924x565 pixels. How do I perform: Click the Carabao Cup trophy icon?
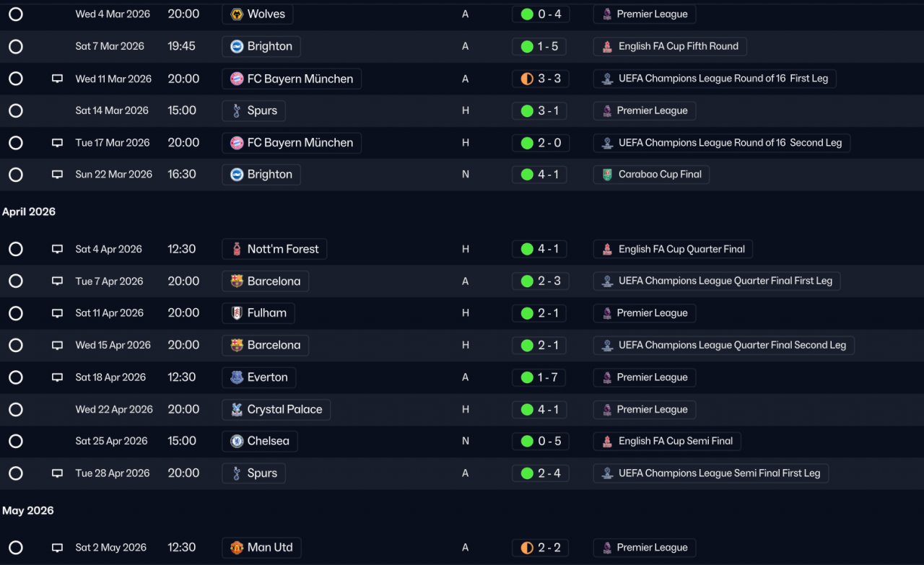(607, 175)
